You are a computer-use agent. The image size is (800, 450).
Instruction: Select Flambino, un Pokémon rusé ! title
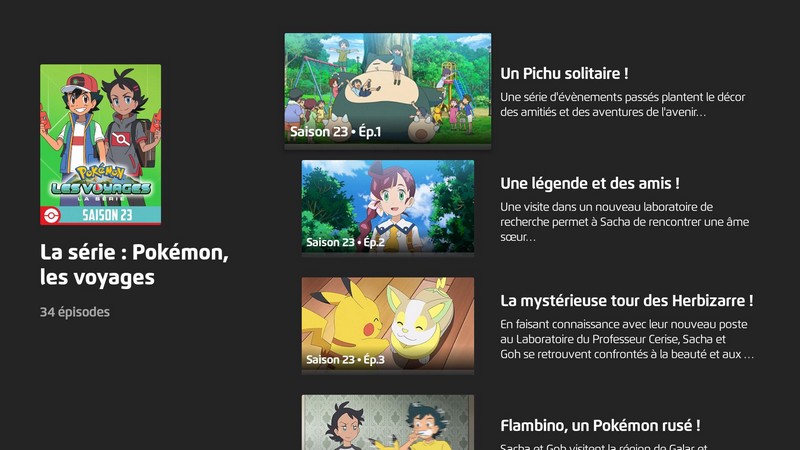pos(600,426)
